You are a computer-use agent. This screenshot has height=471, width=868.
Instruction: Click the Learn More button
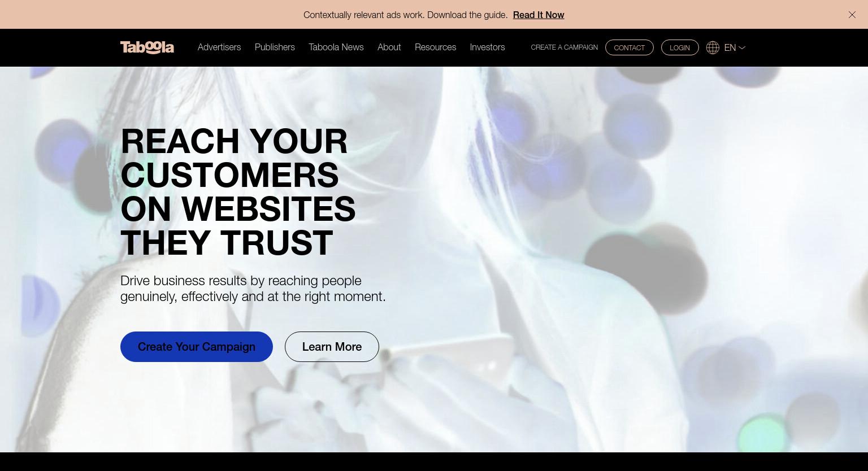(332, 347)
